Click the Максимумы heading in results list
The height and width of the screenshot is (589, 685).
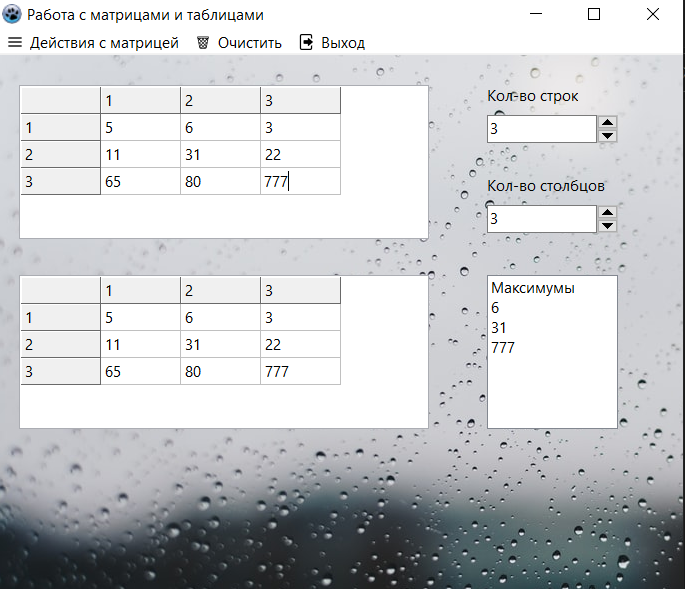533,288
